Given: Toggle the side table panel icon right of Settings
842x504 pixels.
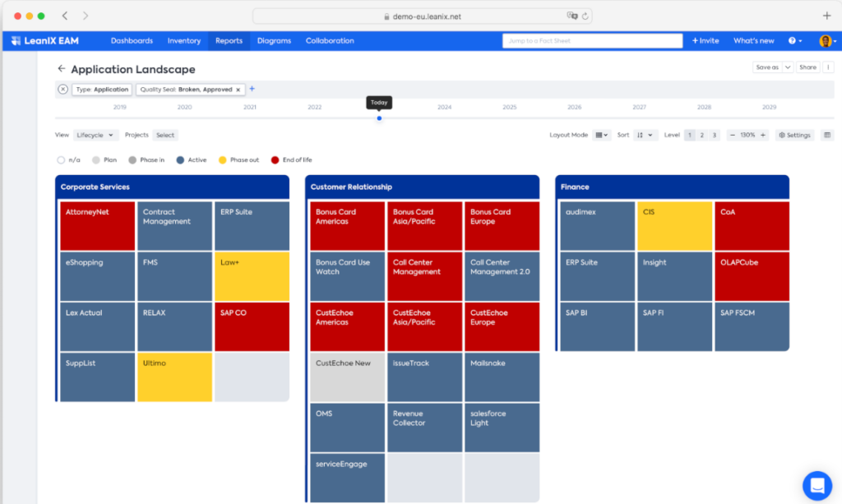Looking at the screenshot, I should click(827, 136).
